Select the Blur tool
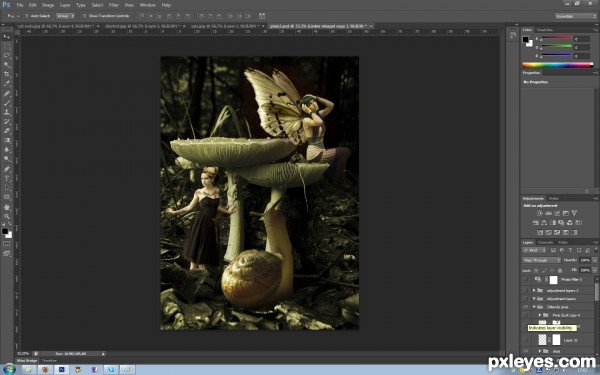Screen dimensions: 600x375 pyautogui.click(x=7, y=150)
